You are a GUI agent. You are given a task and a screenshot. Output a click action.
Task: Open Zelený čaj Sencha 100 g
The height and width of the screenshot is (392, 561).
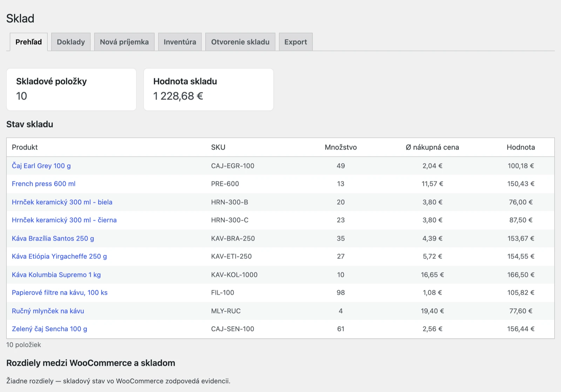pyautogui.click(x=49, y=329)
